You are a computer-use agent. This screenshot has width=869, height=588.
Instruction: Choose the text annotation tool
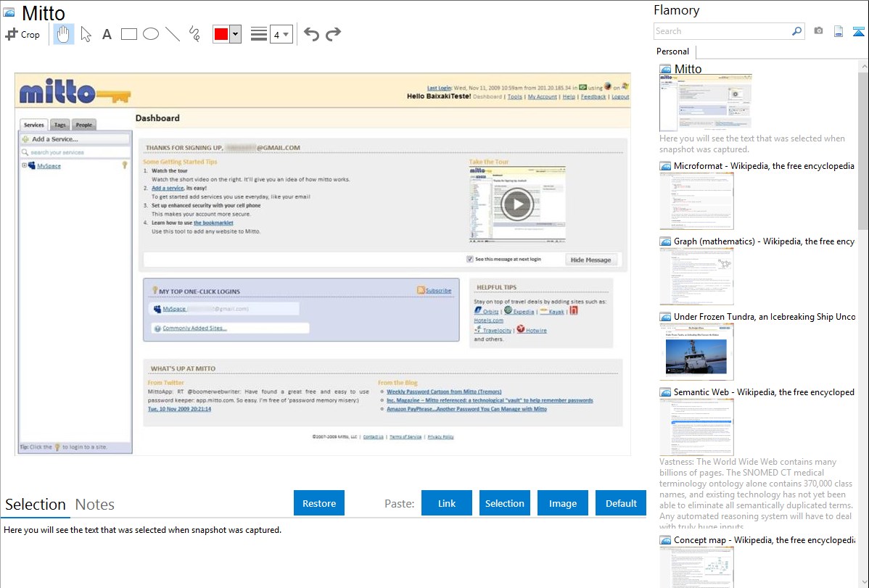107,35
